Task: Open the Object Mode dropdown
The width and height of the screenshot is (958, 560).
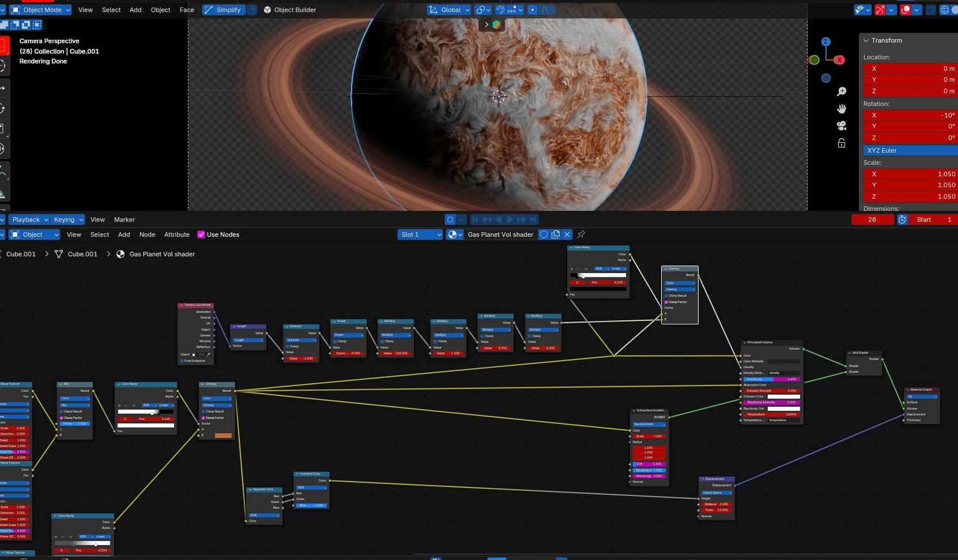Action: pos(41,10)
